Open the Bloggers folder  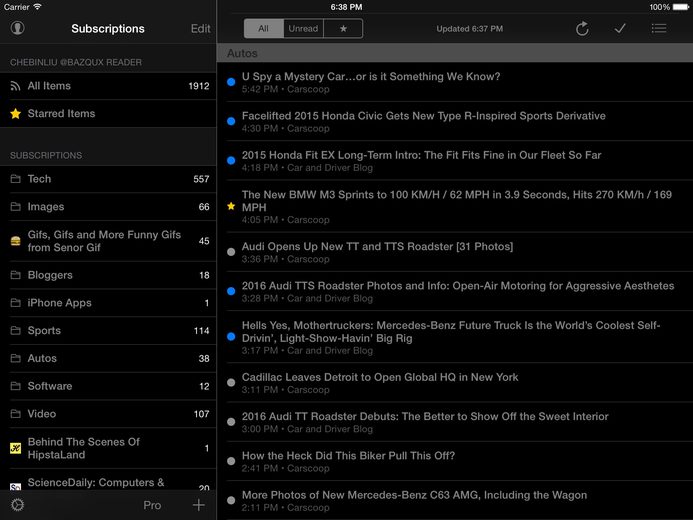click(x=108, y=275)
